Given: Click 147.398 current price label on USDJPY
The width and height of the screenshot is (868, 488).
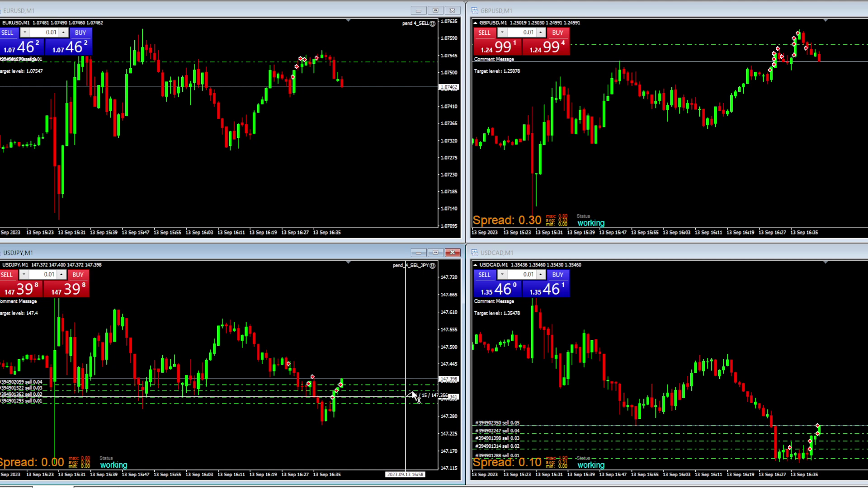Looking at the screenshot, I should [x=449, y=379].
